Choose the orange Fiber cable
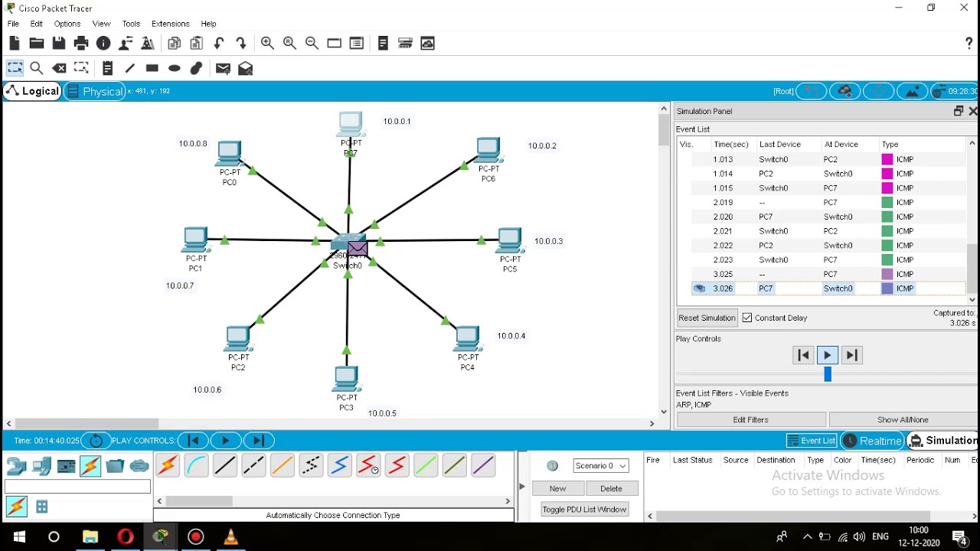The image size is (980, 551). coord(282,465)
